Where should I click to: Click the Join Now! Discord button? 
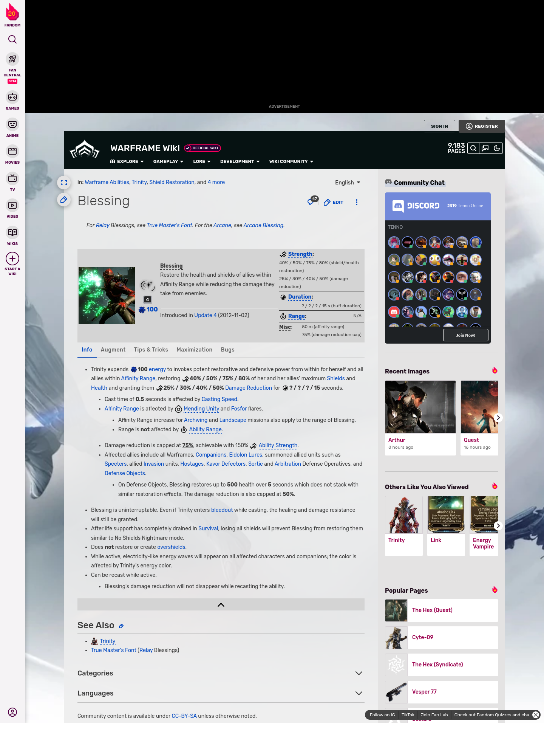pos(465,335)
